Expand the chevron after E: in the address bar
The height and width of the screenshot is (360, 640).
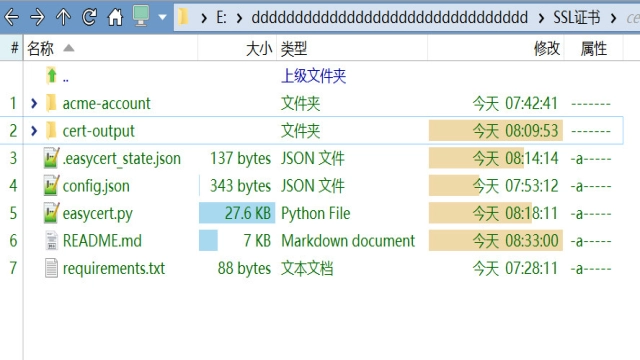[239, 18]
